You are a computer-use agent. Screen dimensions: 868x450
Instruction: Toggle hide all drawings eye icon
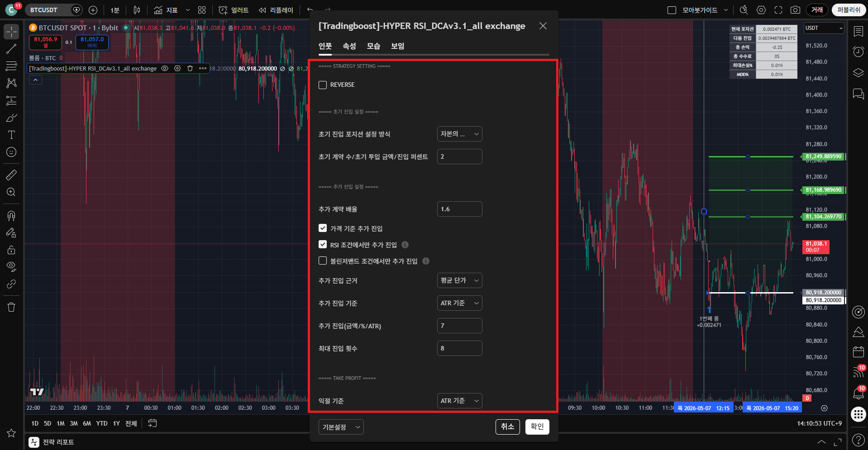tap(11, 266)
